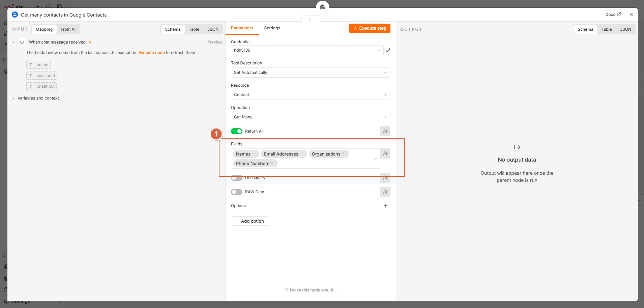The height and width of the screenshot is (308, 644).
Task: Switch input view to Table
Action: pos(194,29)
